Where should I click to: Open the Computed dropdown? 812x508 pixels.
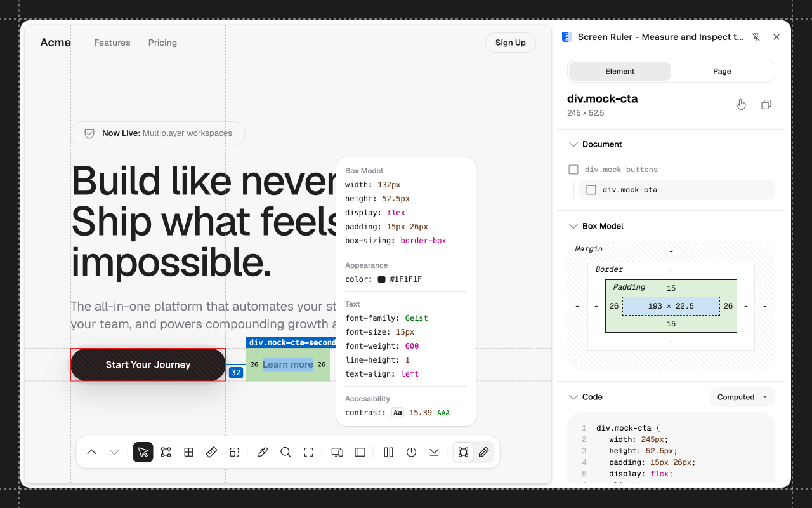(x=742, y=397)
